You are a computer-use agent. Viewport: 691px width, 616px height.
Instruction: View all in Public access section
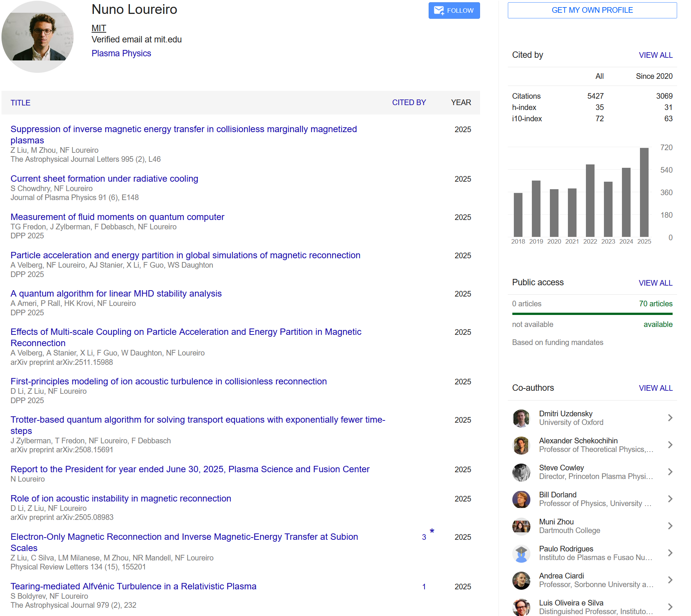[656, 283]
